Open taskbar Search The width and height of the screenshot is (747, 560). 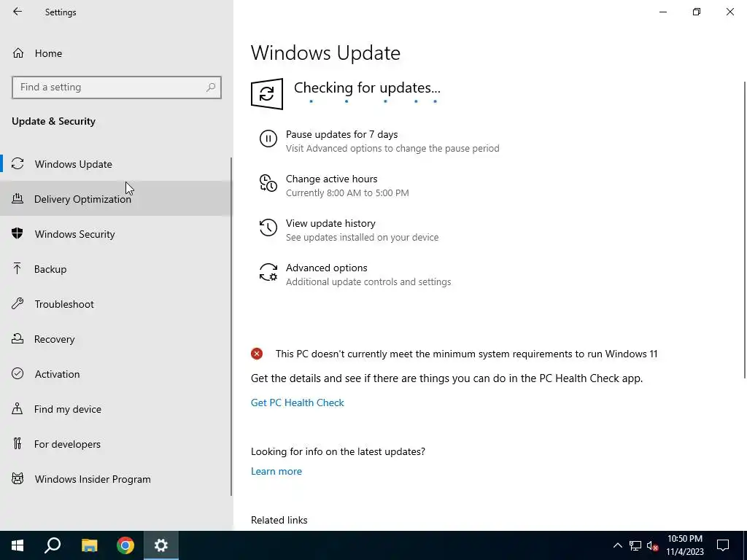[x=53, y=545]
